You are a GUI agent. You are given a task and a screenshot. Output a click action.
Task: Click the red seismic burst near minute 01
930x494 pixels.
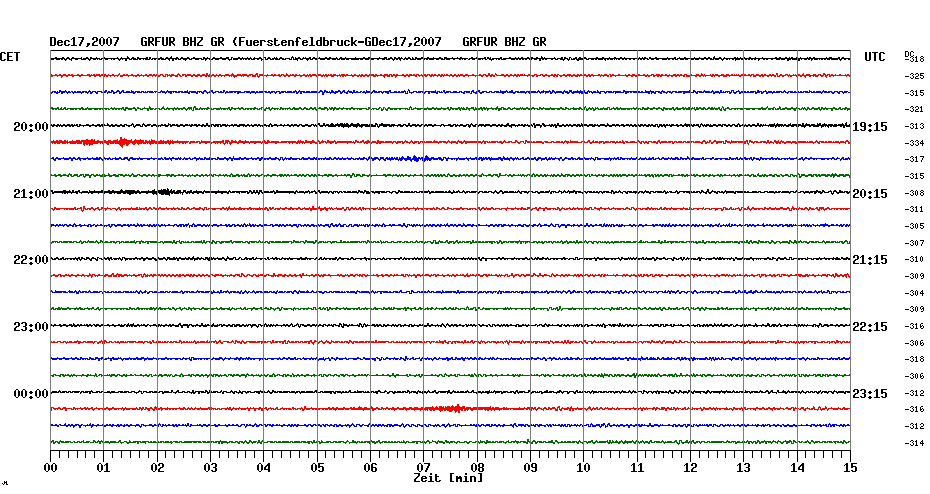pyautogui.click(x=122, y=142)
